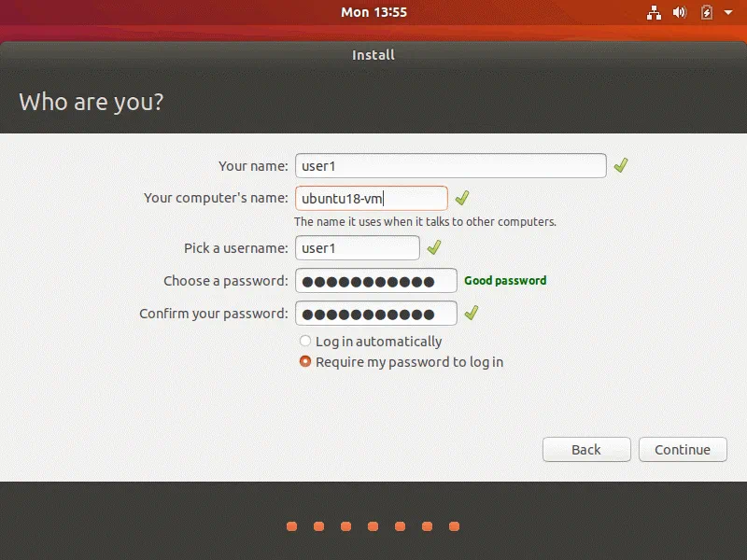Click the Choose a password field
This screenshot has width=747, height=560.
pyautogui.click(x=375, y=280)
